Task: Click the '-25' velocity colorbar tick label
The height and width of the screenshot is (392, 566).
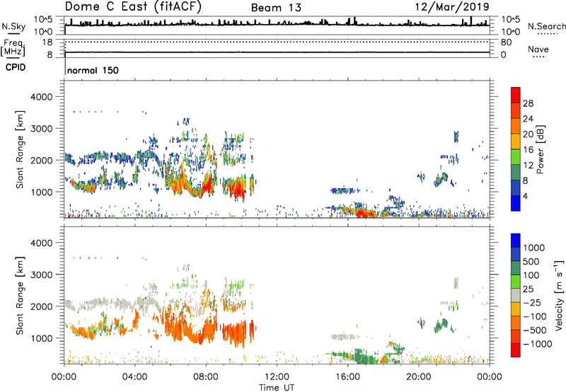Action: pyautogui.click(x=532, y=302)
